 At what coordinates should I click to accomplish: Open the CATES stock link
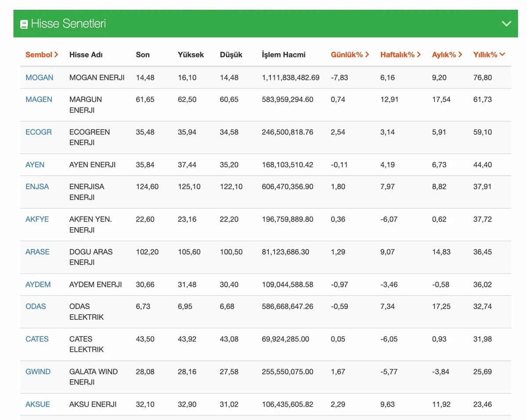pyautogui.click(x=37, y=339)
